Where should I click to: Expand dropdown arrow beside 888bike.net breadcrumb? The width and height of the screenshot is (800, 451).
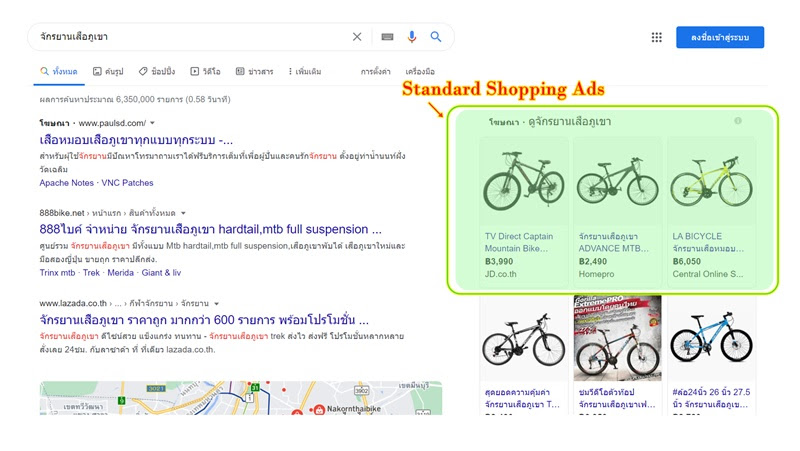182,213
